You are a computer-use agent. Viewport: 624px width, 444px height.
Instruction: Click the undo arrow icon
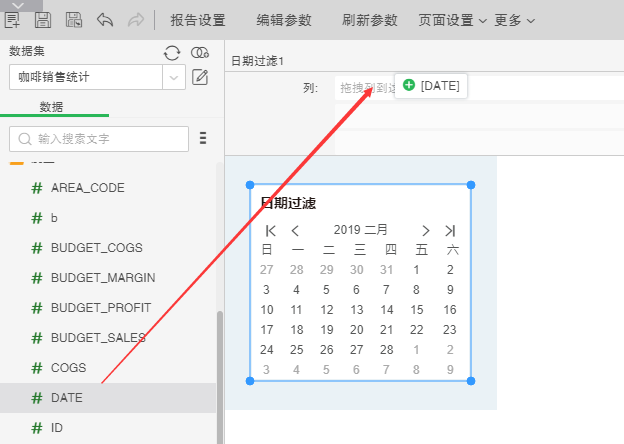coord(105,19)
